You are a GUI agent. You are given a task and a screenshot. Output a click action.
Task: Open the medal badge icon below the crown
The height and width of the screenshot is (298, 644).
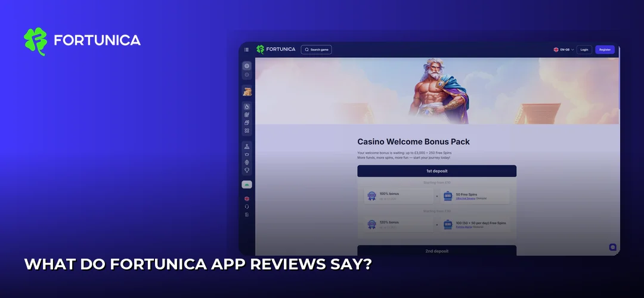click(247, 162)
